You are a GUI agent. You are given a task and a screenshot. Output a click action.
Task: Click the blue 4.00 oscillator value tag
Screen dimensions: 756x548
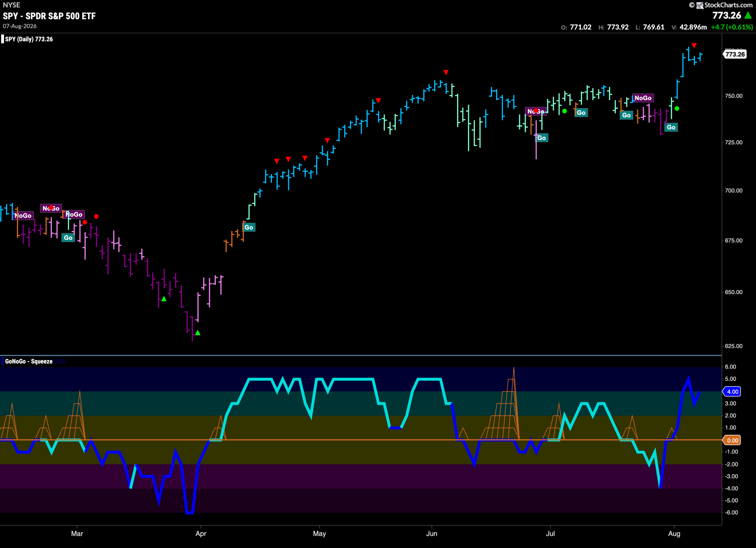coord(732,392)
